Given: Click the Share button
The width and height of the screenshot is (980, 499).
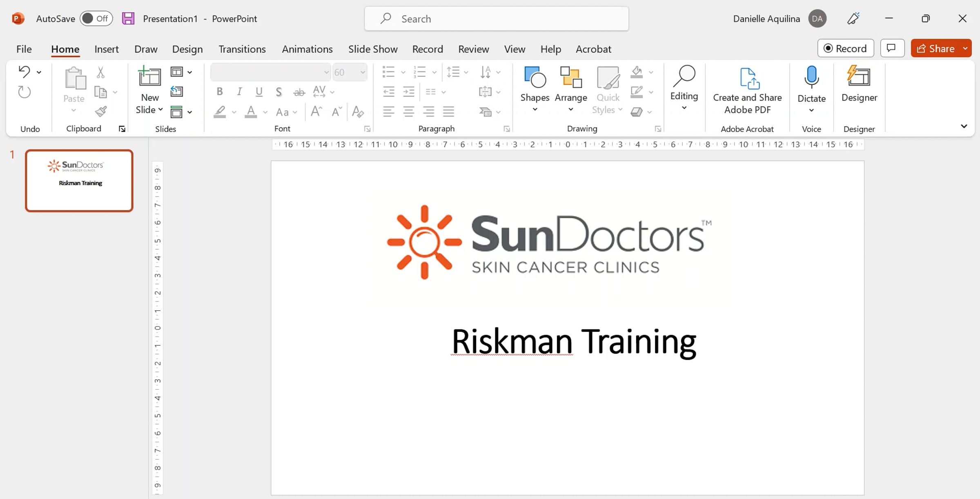Looking at the screenshot, I should (x=936, y=48).
